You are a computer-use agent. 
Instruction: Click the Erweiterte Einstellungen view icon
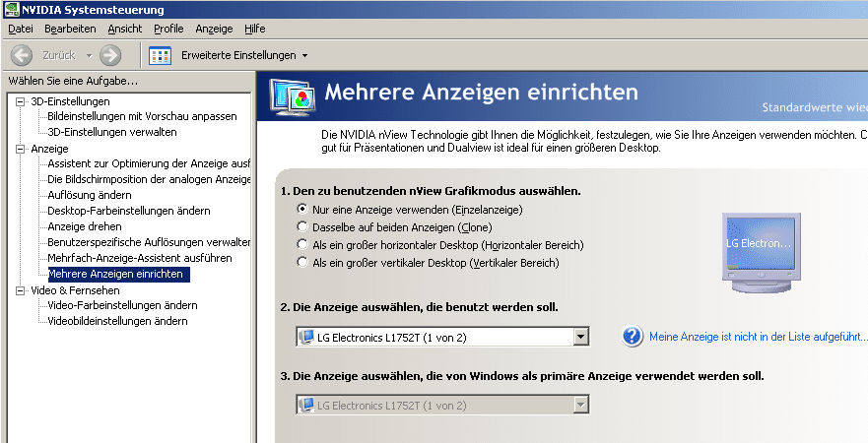click(x=160, y=55)
